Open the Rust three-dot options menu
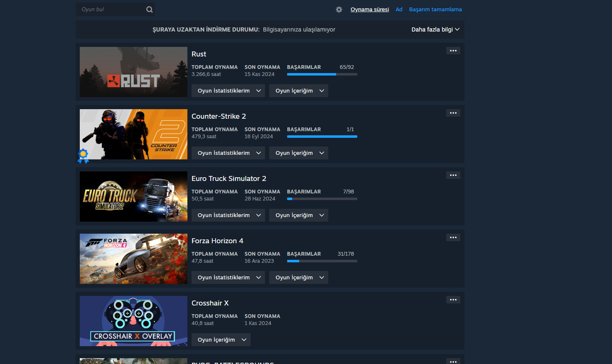This screenshot has width=612, height=364. [453, 51]
